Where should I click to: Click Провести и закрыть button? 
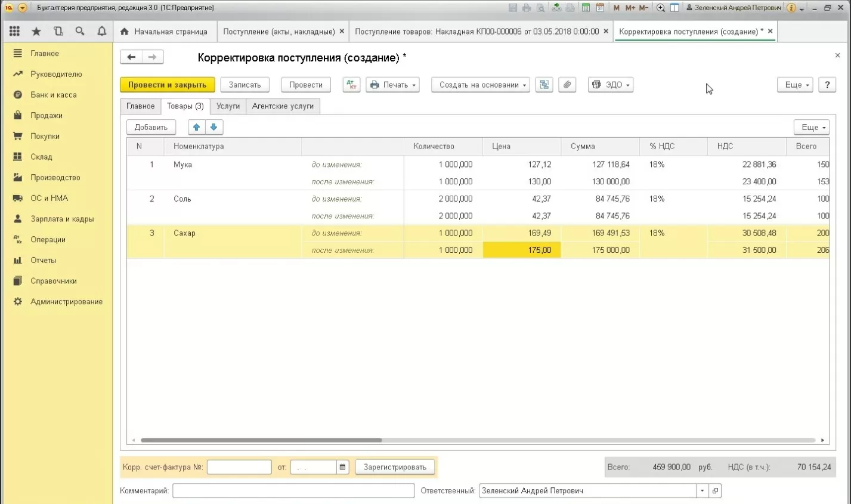click(167, 85)
